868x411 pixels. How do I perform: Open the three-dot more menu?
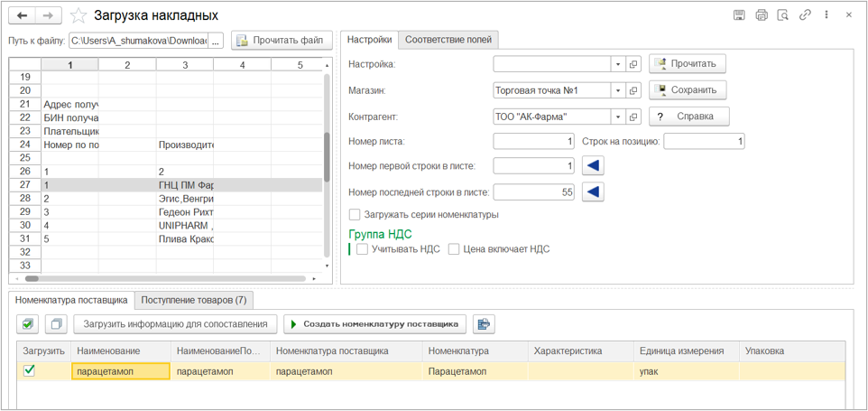click(x=826, y=15)
